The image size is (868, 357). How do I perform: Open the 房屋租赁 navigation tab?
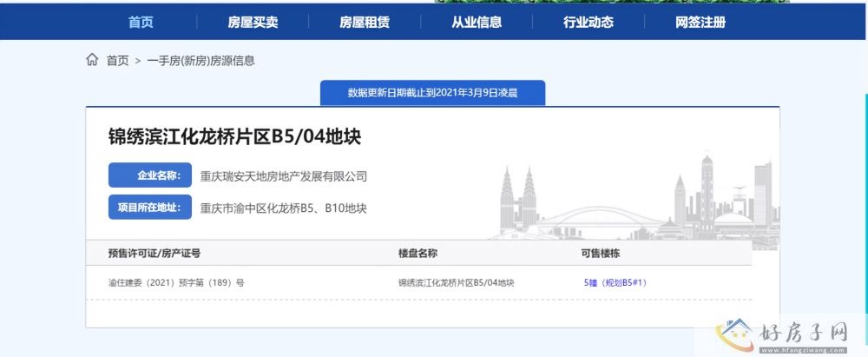tap(365, 23)
